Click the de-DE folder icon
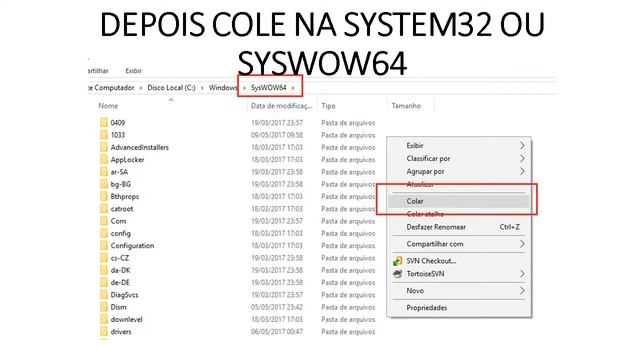 click(104, 282)
